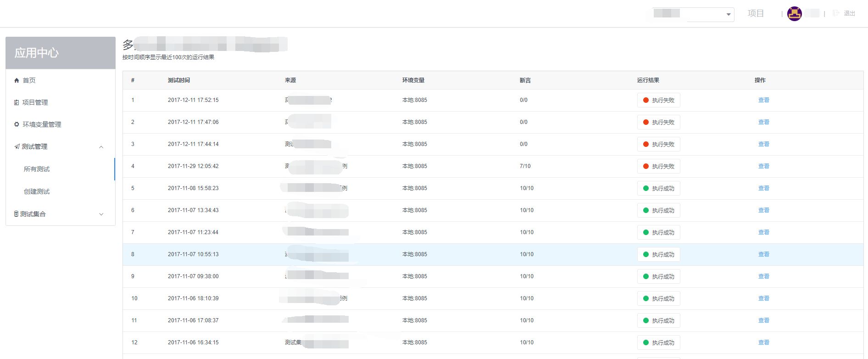
Task: Expand the 测试集合 submenu chevron
Action: (x=101, y=214)
